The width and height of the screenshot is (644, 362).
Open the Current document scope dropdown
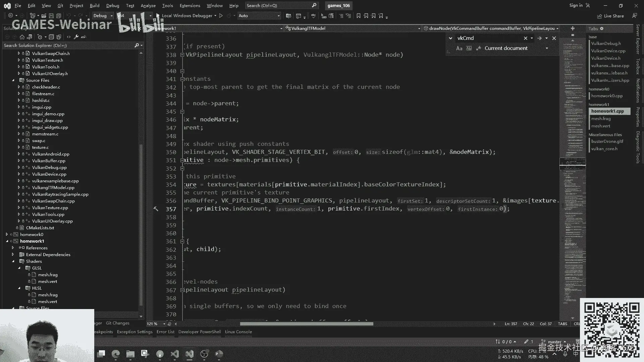(x=547, y=48)
